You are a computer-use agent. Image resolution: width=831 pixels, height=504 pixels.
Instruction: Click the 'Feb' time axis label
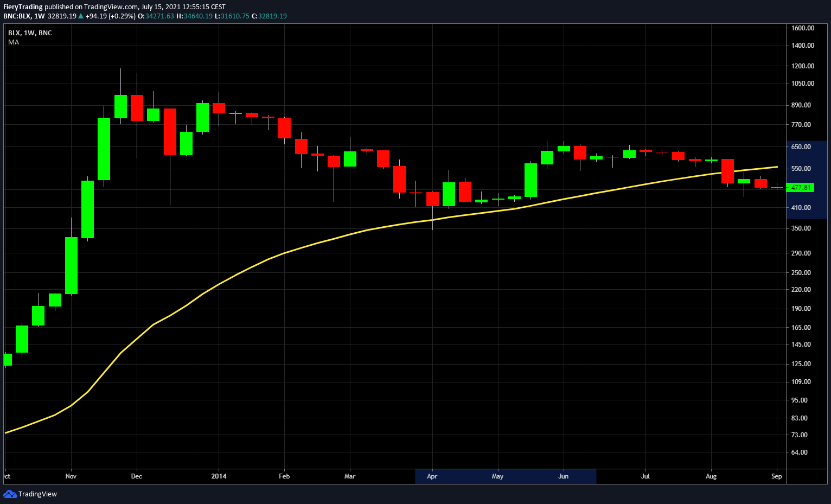284,476
